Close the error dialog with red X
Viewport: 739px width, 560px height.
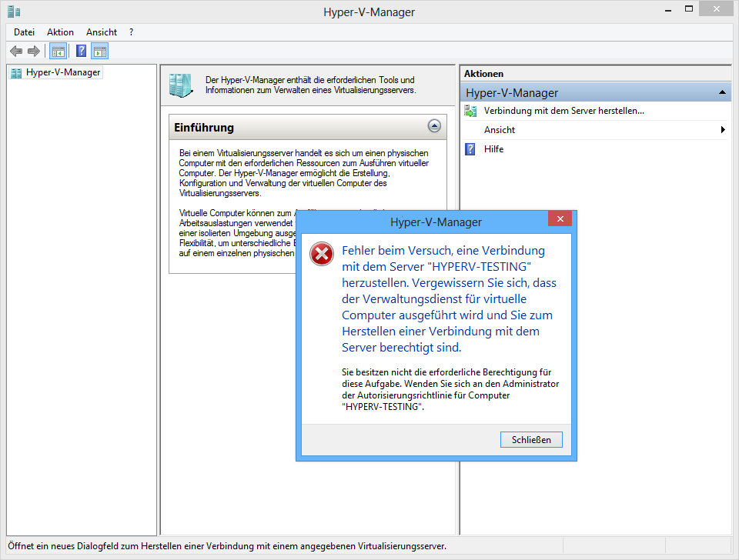pos(560,218)
